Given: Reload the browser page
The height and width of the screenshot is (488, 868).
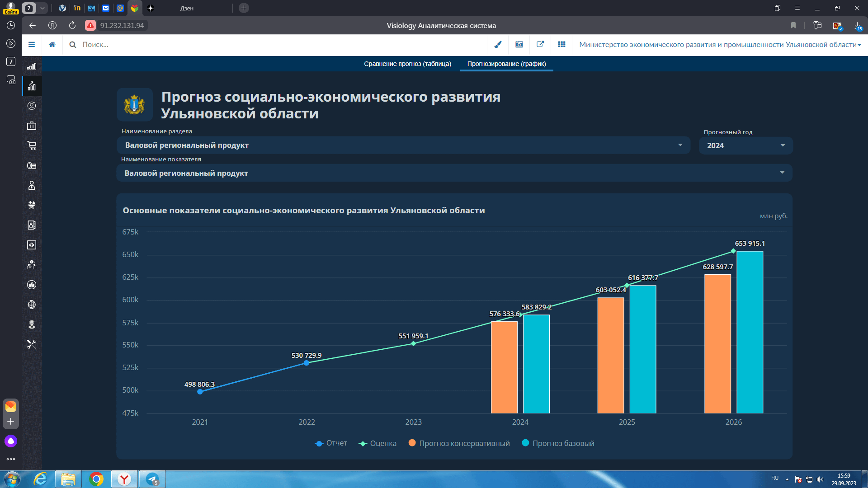Looking at the screenshot, I should [72, 25].
